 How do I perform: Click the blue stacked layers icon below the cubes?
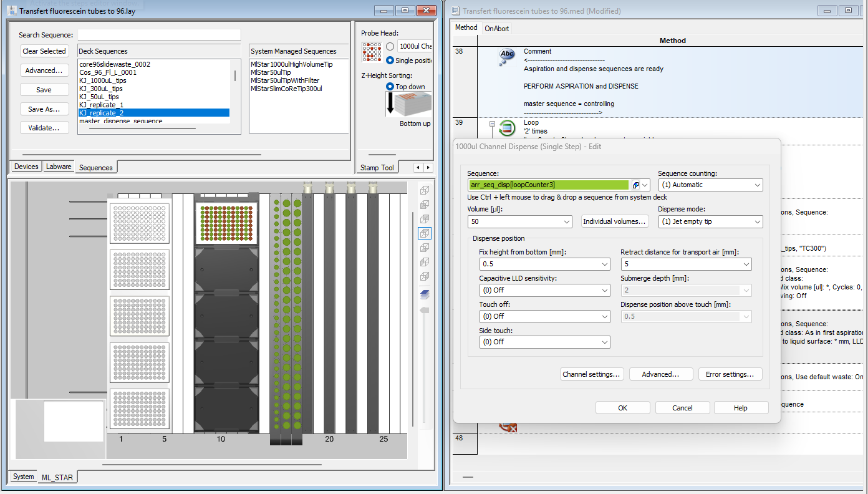click(425, 294)
